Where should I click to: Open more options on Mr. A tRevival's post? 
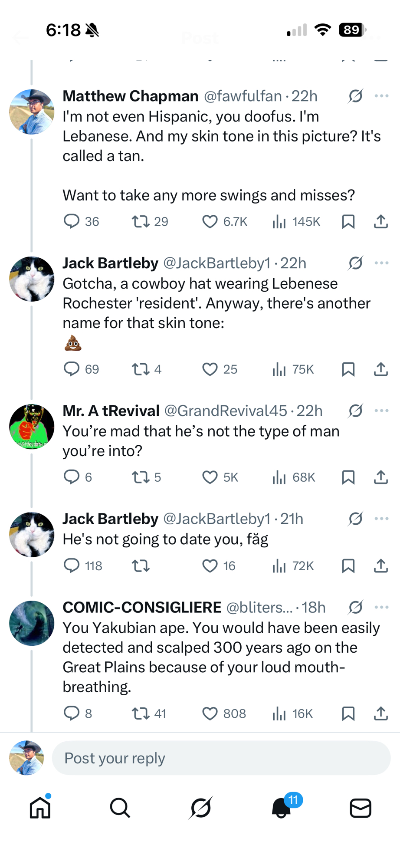tap(381, 411)
